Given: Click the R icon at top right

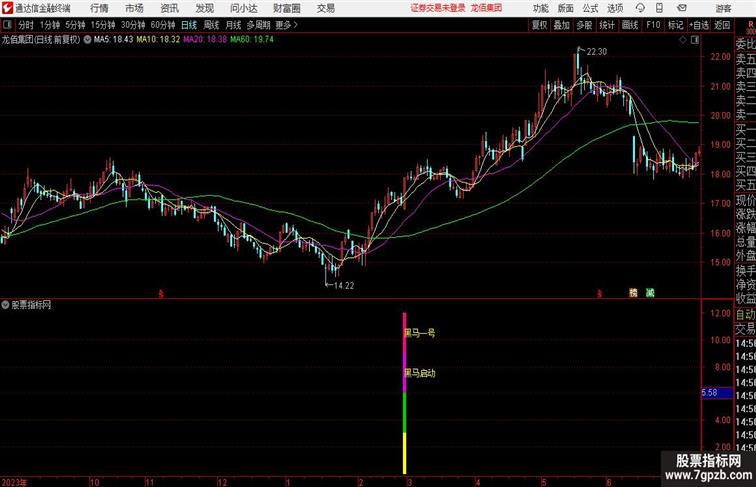Looking at the screenshot, I should (750, 25).
